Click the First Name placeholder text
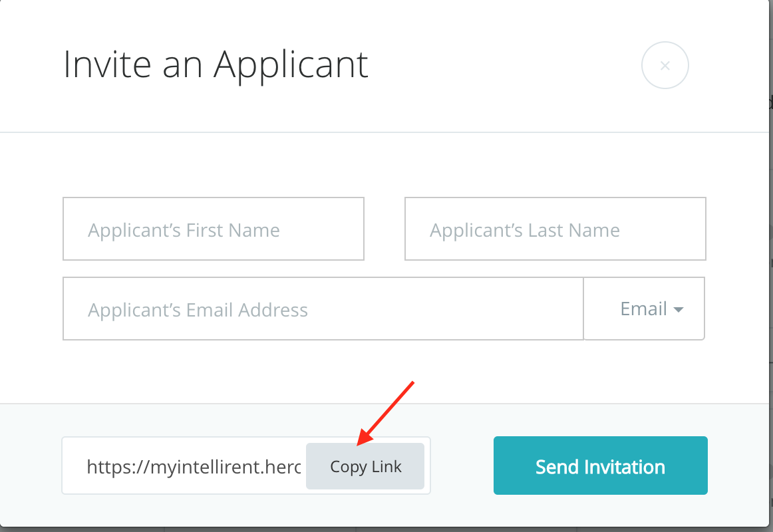The height and width of the screenshot is (532, 773). coord(184,230)
